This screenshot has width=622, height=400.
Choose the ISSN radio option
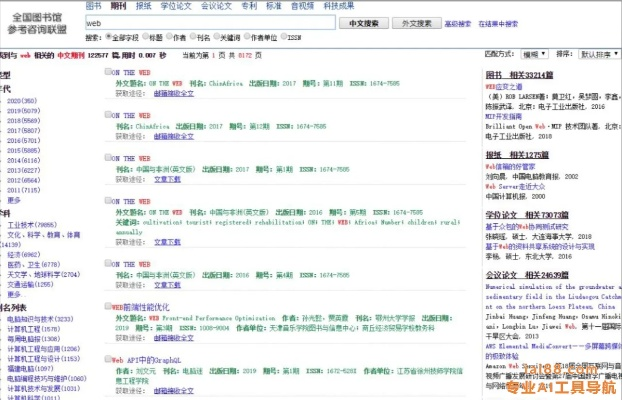coord(284,36)
